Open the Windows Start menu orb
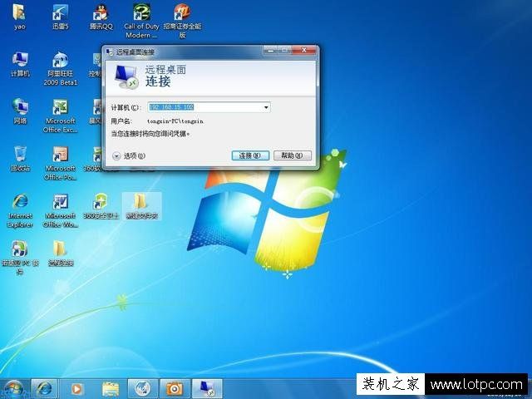 click(13, 389)
